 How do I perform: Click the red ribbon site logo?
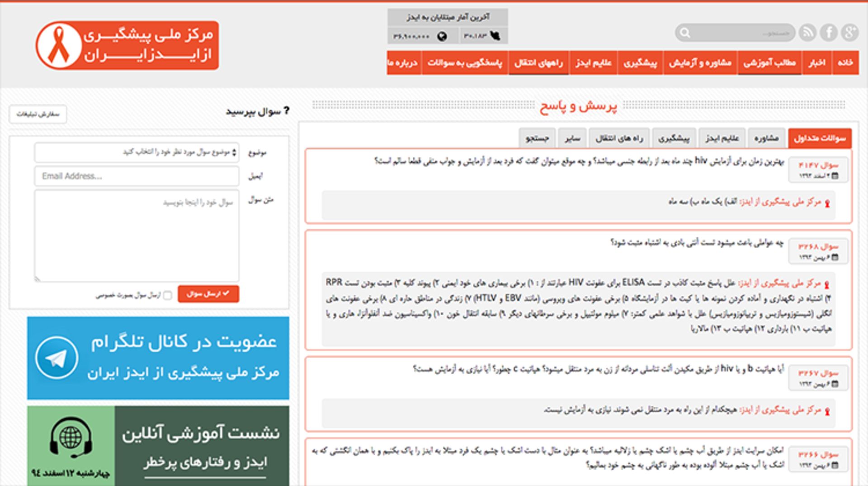pos(59,46)
